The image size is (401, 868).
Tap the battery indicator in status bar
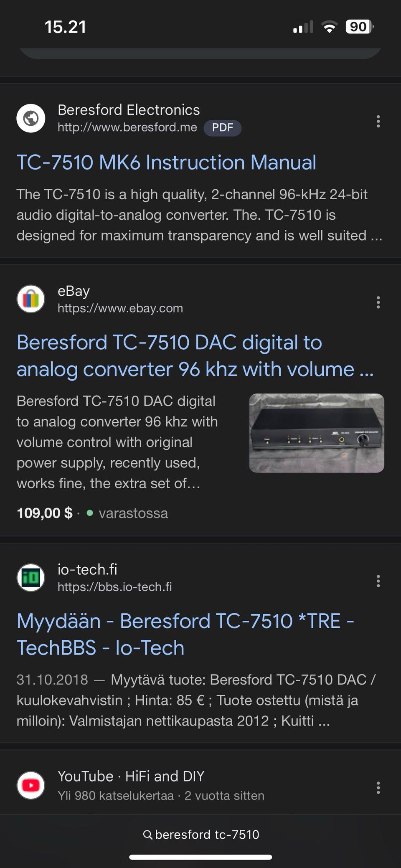(x=359, y=27)
